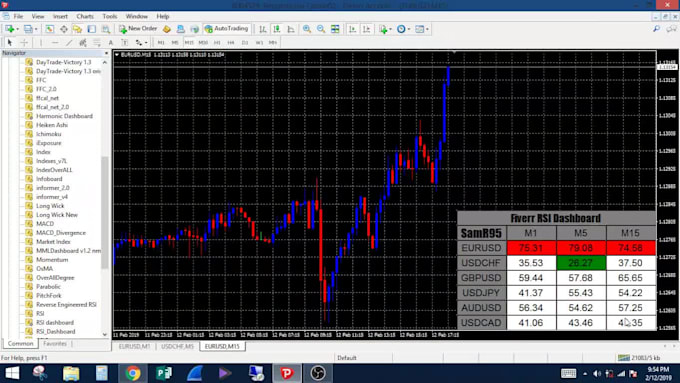Screen dimensions: 680x383
Task: Select the line chart type icon
Action: [291, 29]
